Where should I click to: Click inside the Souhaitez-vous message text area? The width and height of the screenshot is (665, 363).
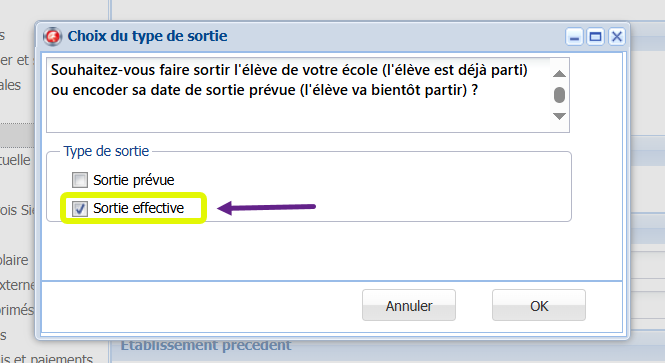click(298, 95)
